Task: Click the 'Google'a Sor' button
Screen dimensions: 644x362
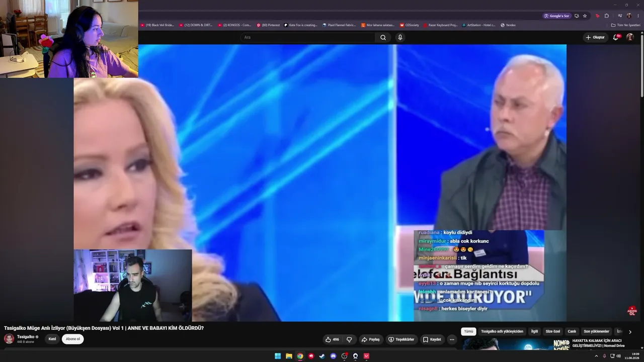Action: 556,16
